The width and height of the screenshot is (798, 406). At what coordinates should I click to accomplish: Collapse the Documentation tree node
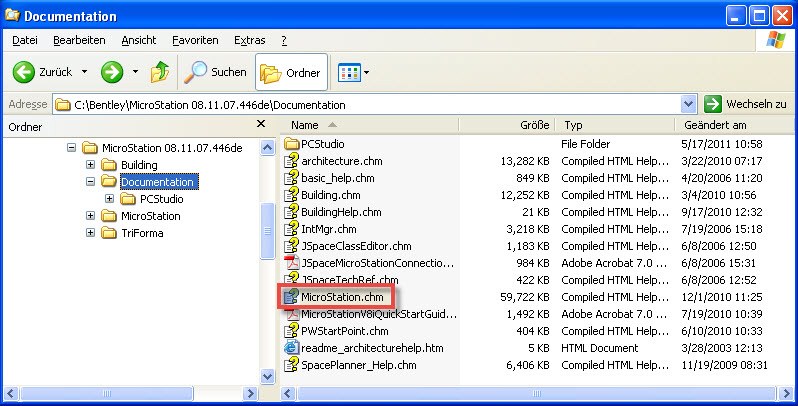pos(90,181)
